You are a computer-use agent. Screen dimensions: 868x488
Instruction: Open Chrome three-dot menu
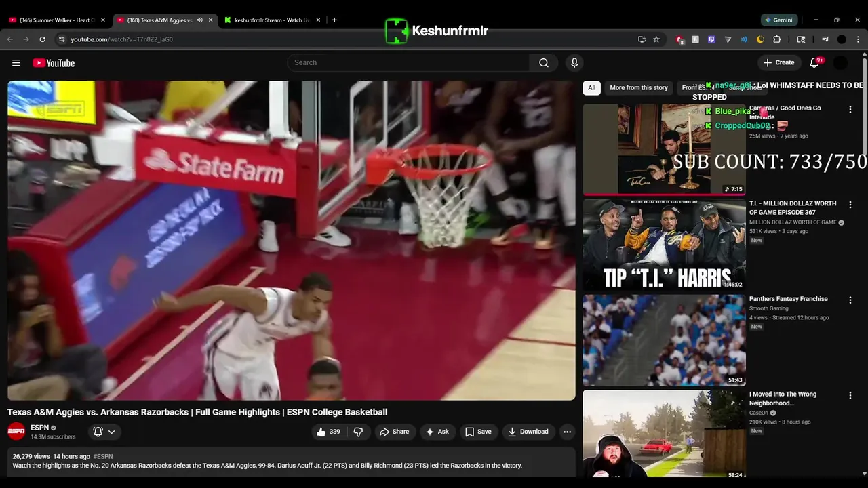pyautogui.click(x=858, y=39)
